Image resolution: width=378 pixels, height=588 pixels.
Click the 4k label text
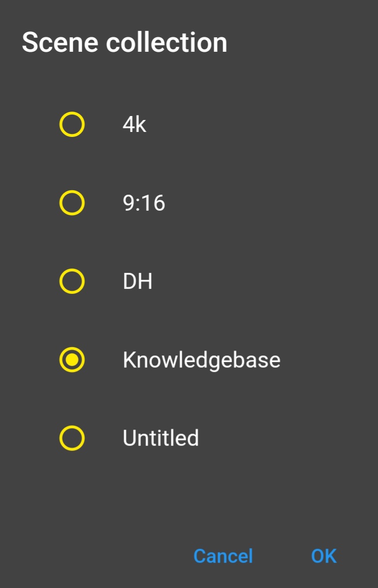[x=134, y=124]
